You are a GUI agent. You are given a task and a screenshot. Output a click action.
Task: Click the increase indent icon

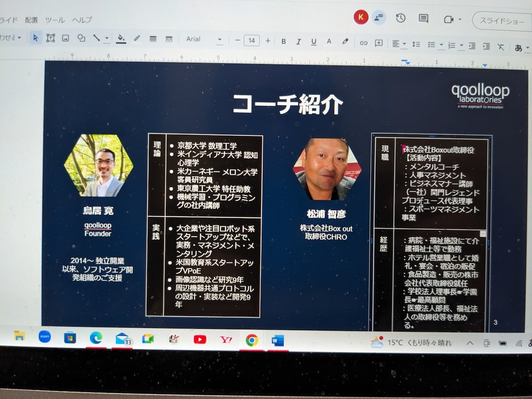click(486, 46)
